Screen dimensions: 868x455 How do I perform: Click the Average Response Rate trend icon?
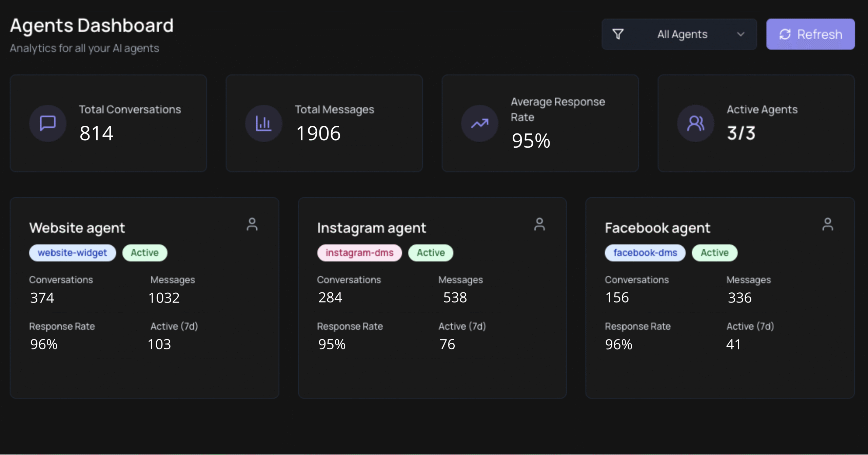[479, 123]
